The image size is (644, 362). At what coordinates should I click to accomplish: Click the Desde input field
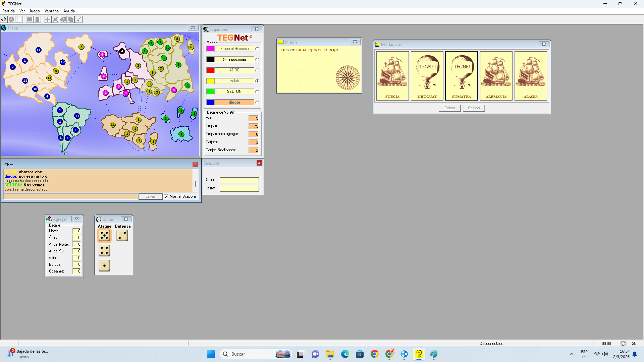[239, 180]
